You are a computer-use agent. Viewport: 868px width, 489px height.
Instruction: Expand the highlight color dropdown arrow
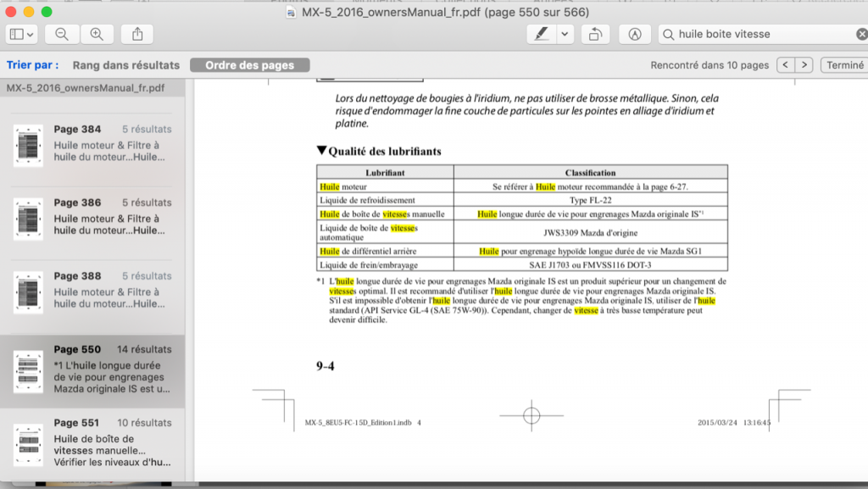point(565,34)
